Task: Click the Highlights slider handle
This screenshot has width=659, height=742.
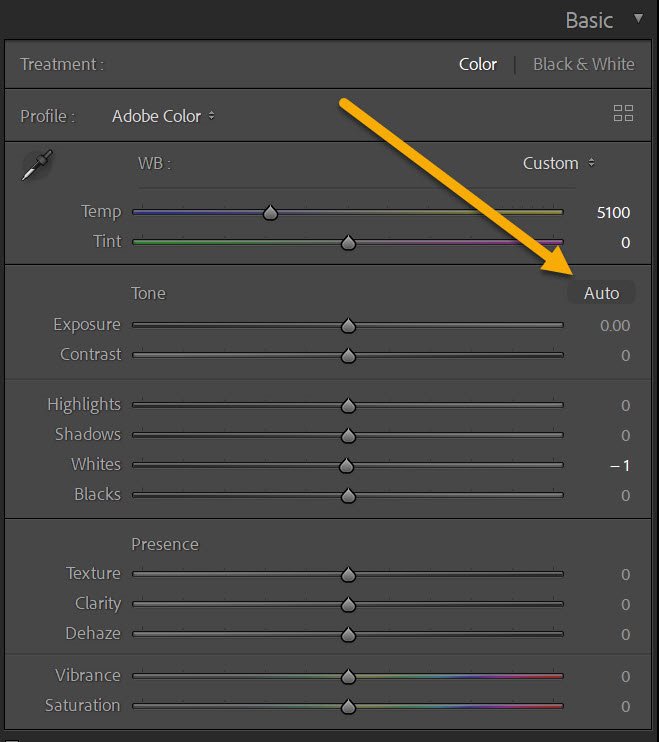Action: 348,405
